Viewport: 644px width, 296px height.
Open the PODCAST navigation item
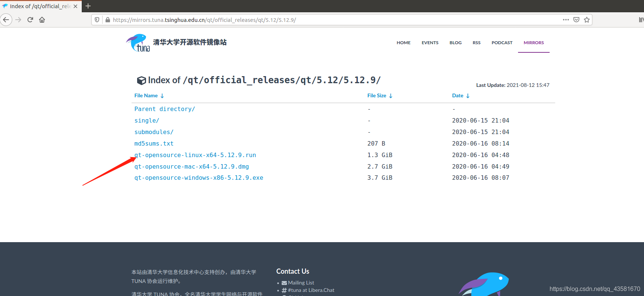[502, 43]
